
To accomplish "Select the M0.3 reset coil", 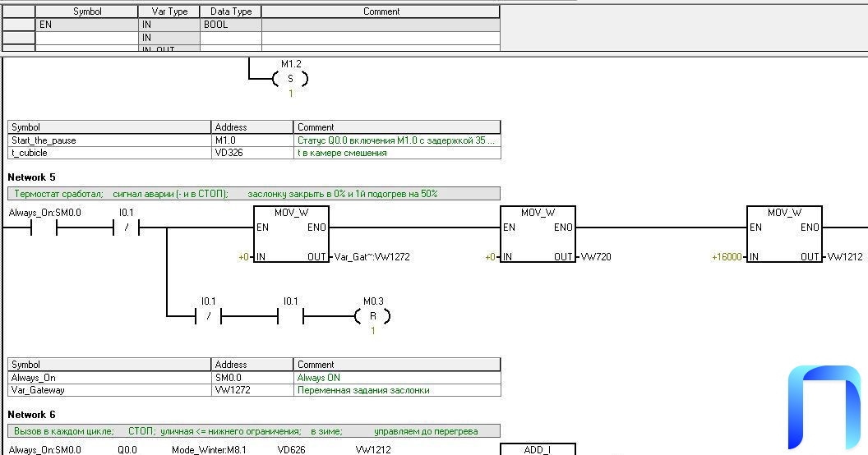I will pos(372,315).
